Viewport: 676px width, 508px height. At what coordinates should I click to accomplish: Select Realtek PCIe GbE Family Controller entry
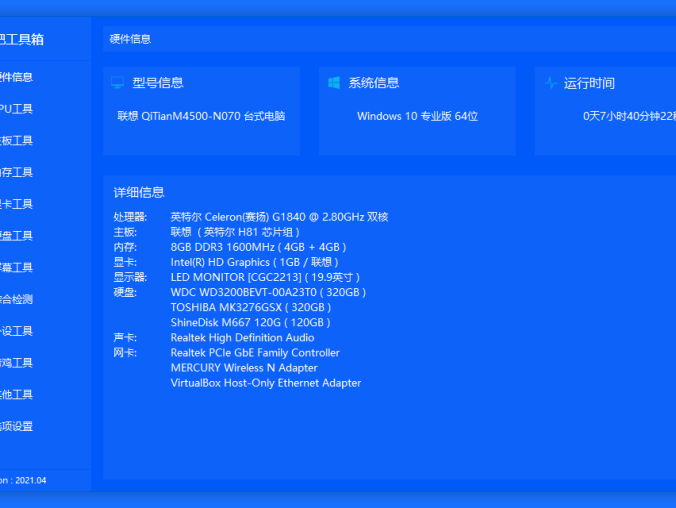255,353
